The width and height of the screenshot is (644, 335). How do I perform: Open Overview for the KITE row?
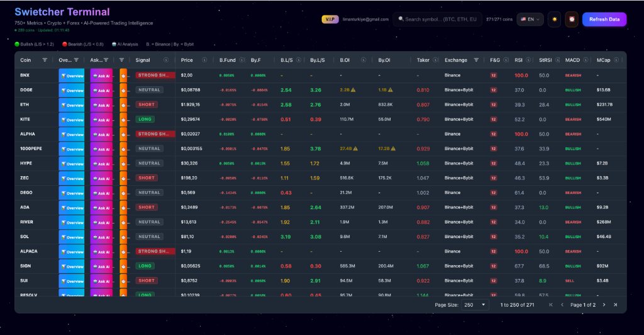[x=72, y=120]
